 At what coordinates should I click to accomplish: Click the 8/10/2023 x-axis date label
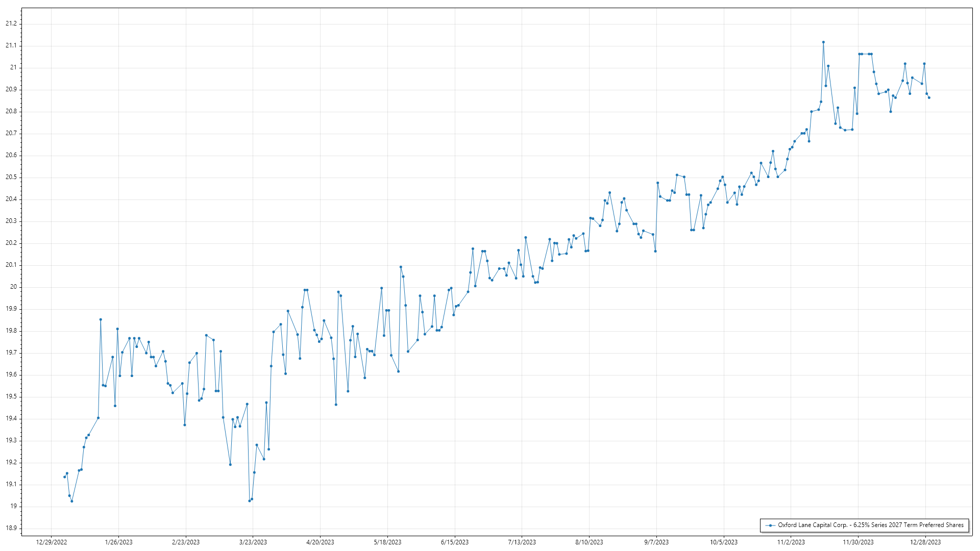click(589, 542)
